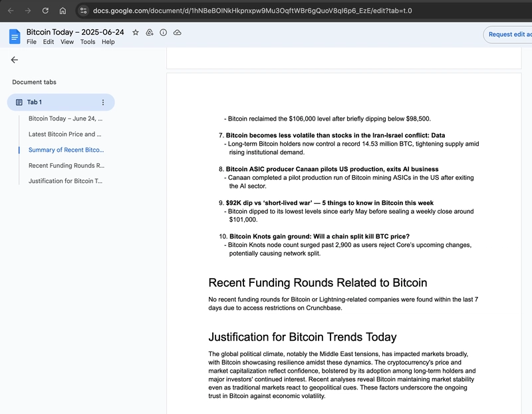Open site information icon in address bar
This screenshot has width=532, height=414.
pos(84,11)
